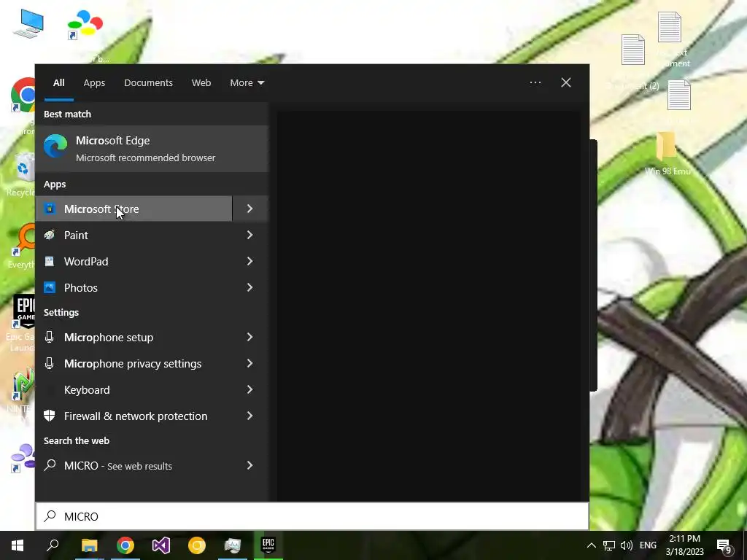Screen dimensions: 747x560
Task: Expand Keyboard result arrow
Action: click(x=250, y=389)
